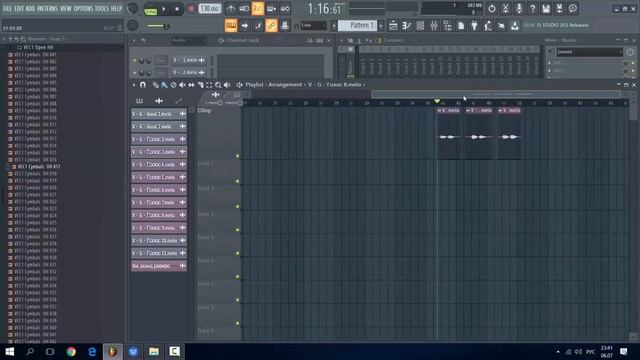Open the FILE menu

7,8
